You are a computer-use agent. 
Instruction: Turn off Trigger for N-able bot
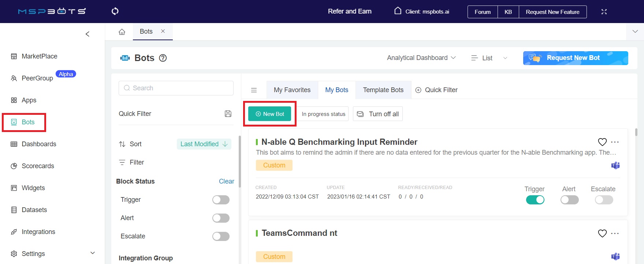pyautogui.click(x=535, y=200)
